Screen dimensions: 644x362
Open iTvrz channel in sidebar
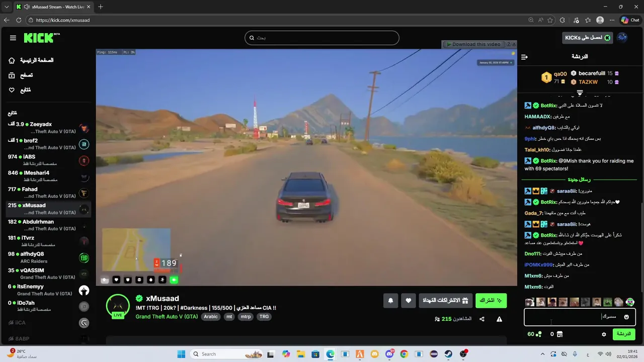point(48,241)
